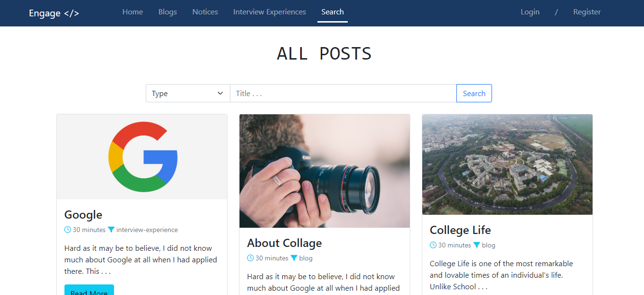Switch to the Search tab

[x=332, y=12]
